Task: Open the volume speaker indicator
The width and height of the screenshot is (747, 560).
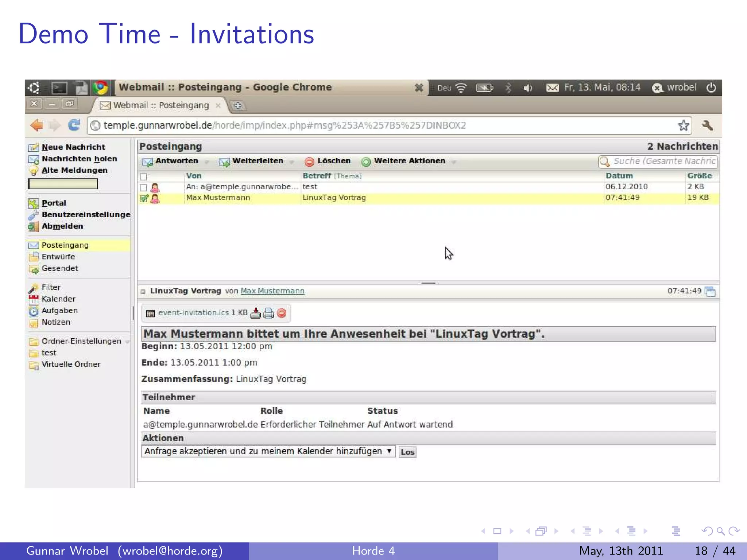Action: 528,88
